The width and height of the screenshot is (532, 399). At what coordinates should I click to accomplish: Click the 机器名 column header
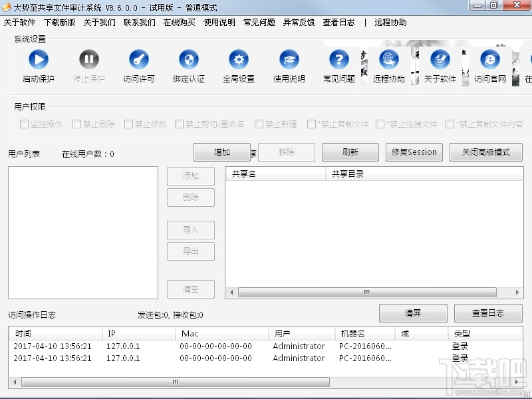tap(365, 334)
